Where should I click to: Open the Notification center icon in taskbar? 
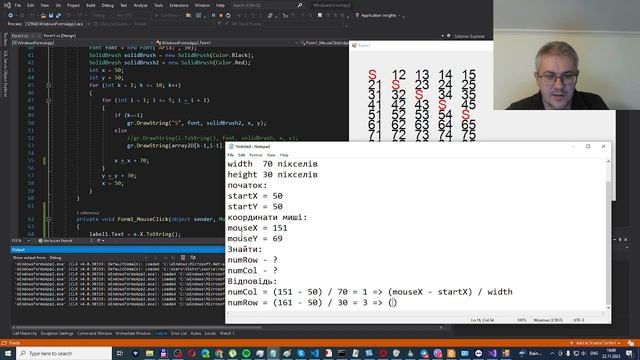[x=629, y=353]
